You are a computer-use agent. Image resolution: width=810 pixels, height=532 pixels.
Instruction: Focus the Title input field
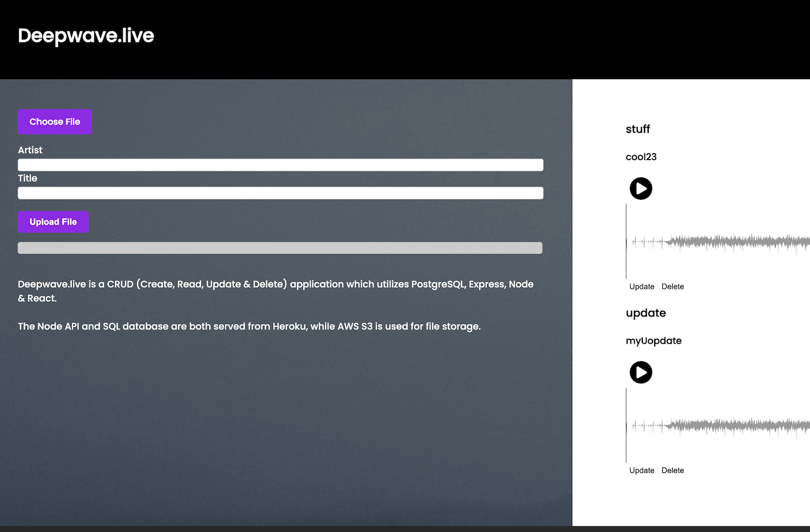pos(281,193)
